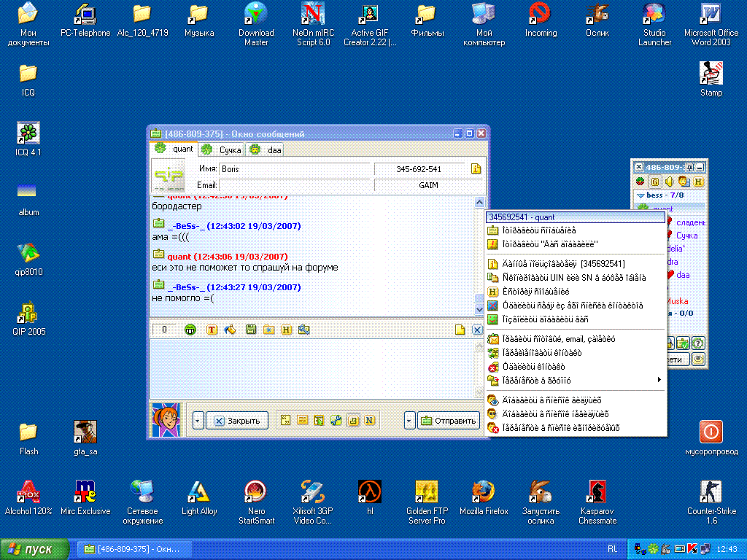The height and width of the screenshot is (560, 747).
Task: Click the G icon in contact list toolbar
Action: (655, 182)
